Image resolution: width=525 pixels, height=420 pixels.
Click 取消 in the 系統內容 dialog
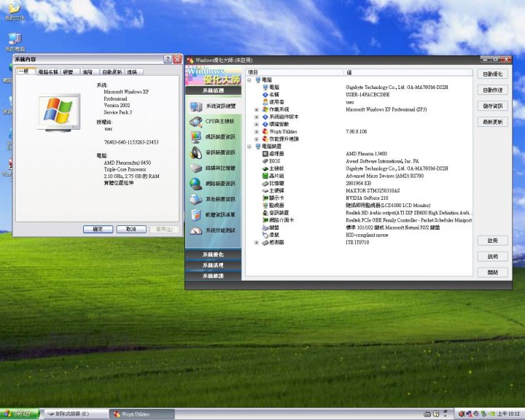(x=131, y=230)
